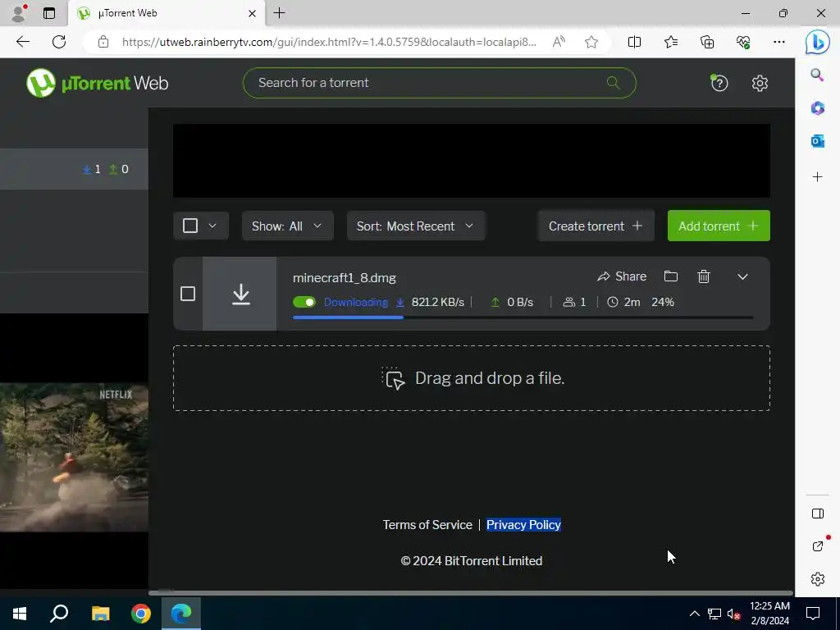840x630 pixels.
Task: Click the 24% progress text
Action: click(663, 302)
